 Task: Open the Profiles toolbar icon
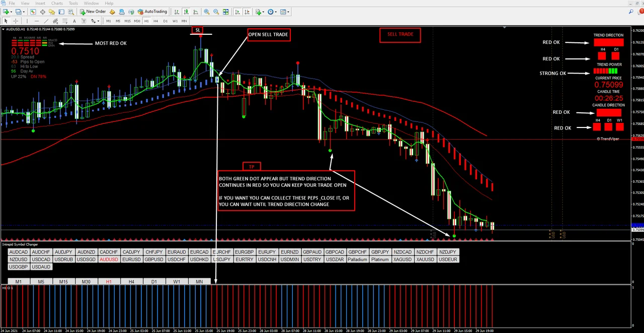click(19, 12)
